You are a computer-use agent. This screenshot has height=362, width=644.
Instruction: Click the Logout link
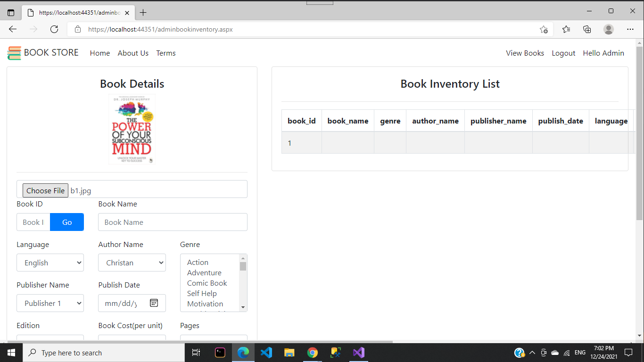tap(563, 53)
